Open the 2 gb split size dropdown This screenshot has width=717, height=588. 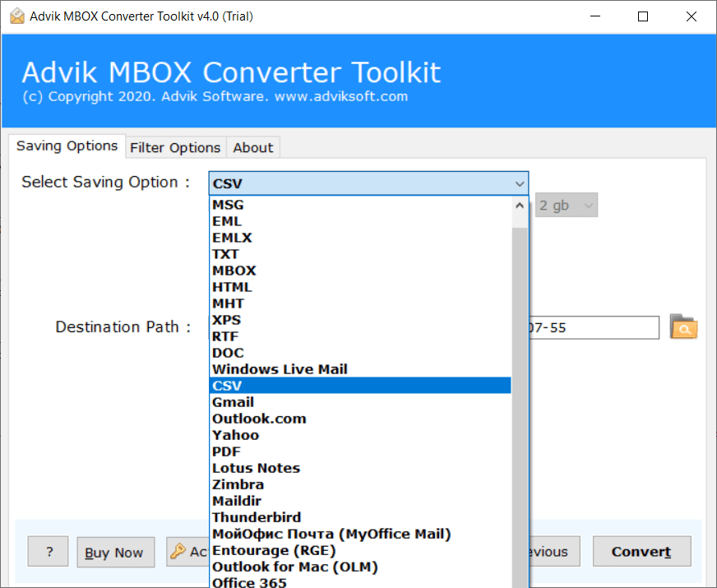click(567, 206)
